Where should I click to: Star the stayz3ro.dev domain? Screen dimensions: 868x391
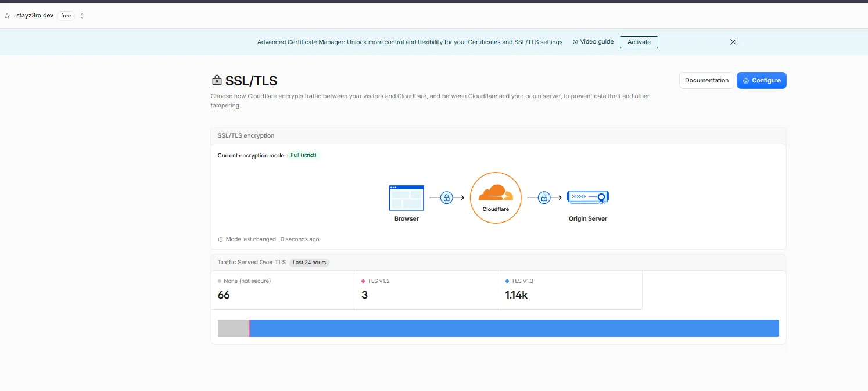(7, 16)
